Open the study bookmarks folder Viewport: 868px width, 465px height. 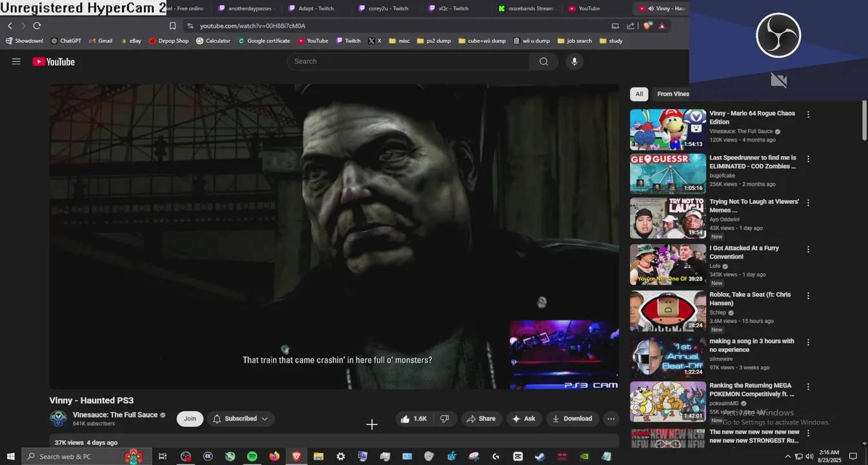[x=611, y=41]
